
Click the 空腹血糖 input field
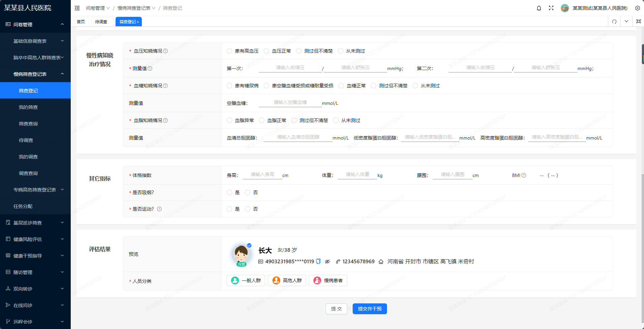[290, 102]
